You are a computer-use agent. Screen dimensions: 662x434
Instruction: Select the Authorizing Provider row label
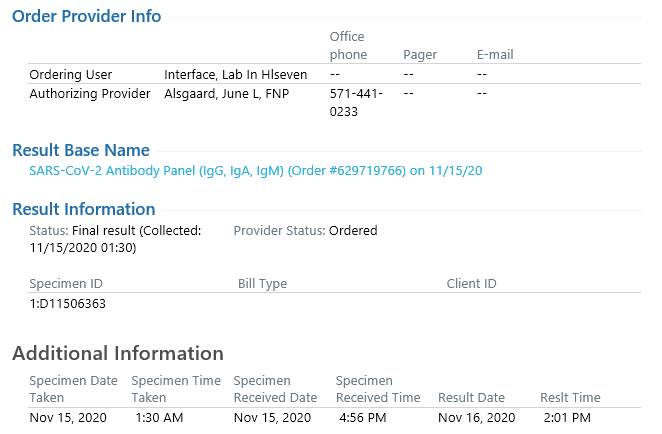coord(90,93)
